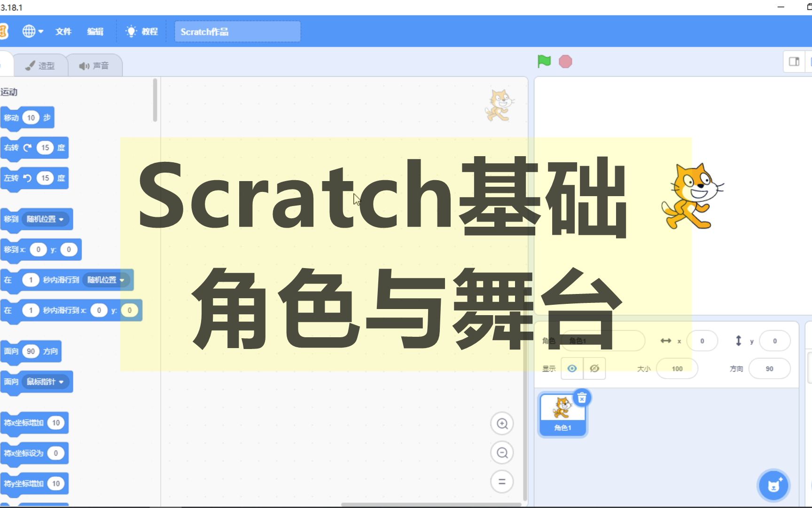The width and height of the screenshot is (812, 508).
Task: Zoom in the code workspace
Action: tap(502, 423)
